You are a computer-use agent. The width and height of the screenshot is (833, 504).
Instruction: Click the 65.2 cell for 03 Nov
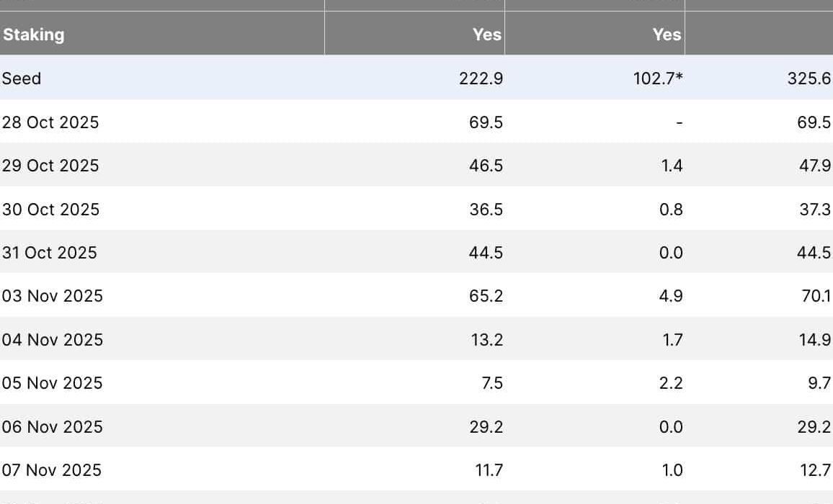click(486, 296)
